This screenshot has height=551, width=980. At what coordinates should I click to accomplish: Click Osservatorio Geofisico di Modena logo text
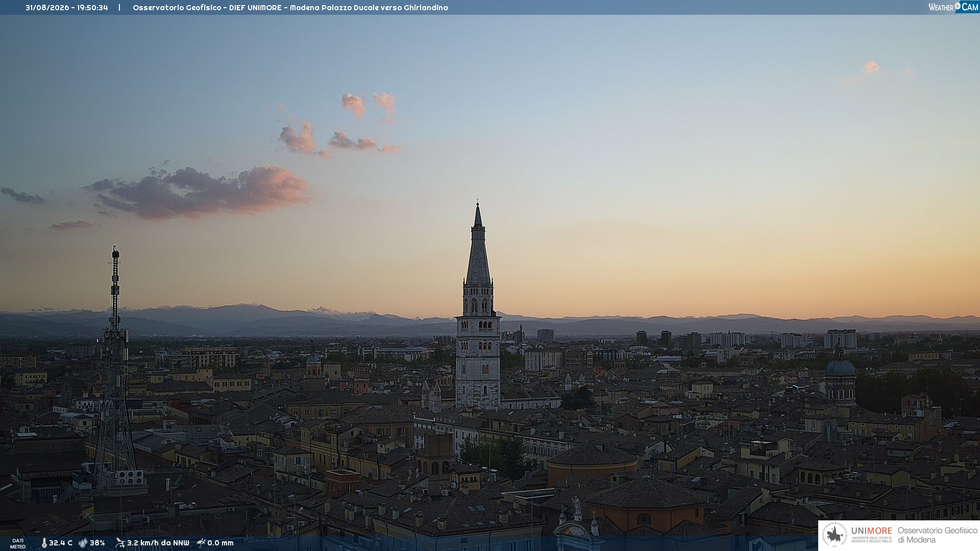coord(937,535)
